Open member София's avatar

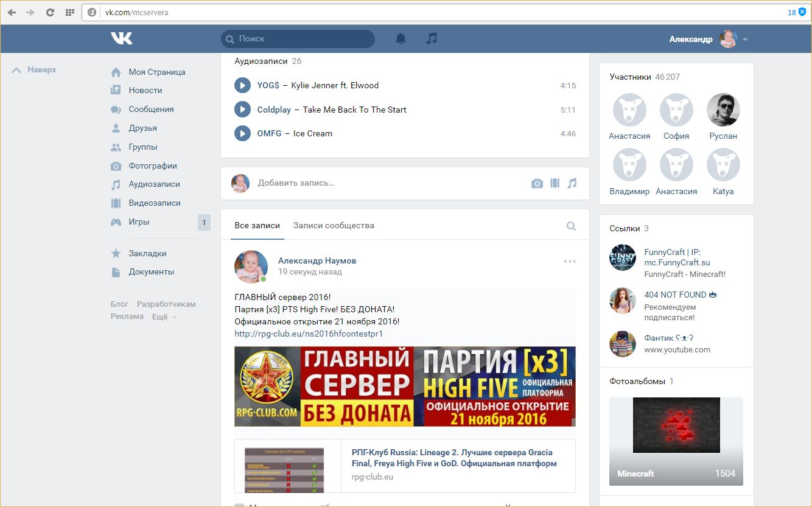coord(676,110)
